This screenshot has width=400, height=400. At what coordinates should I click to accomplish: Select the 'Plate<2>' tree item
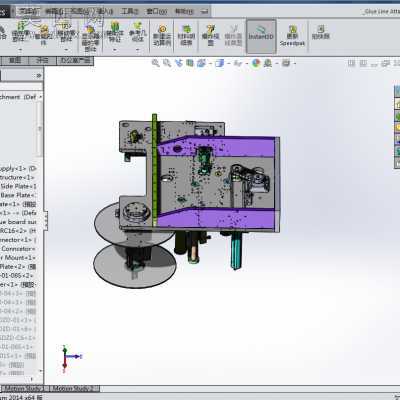coord(18,267)
